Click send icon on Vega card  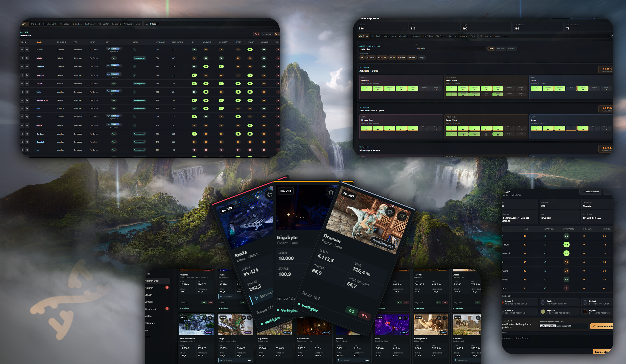249,318
